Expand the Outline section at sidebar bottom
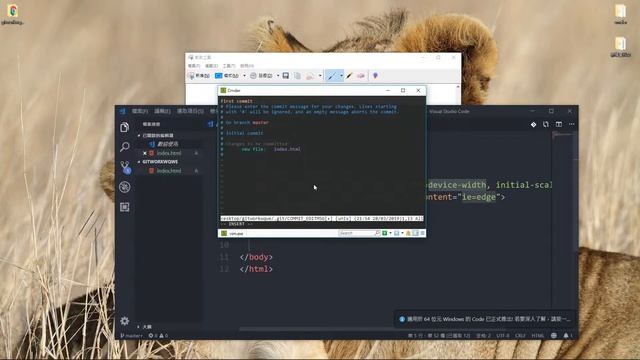Viewport: 640px width, 360px height. tap(144, 327)
